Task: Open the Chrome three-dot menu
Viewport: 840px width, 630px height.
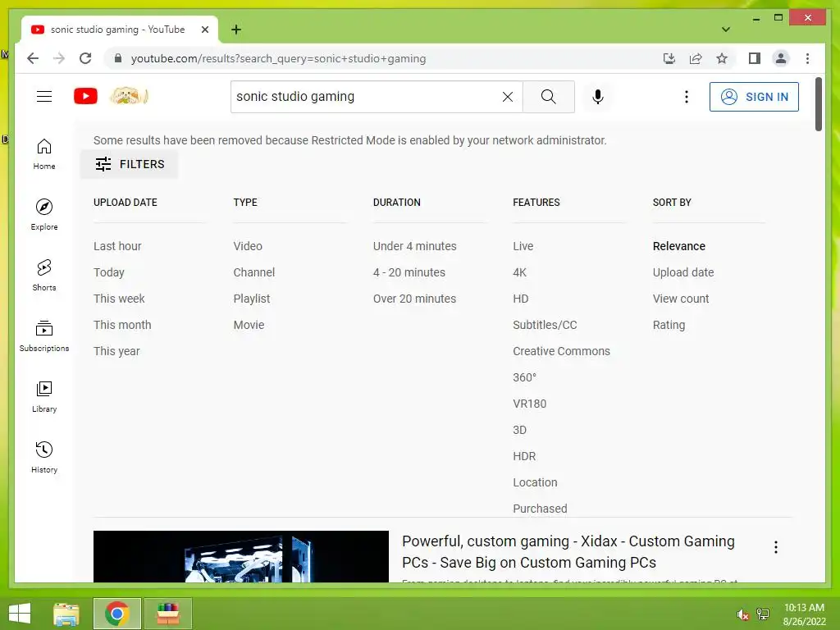Action: pos(807,58)
